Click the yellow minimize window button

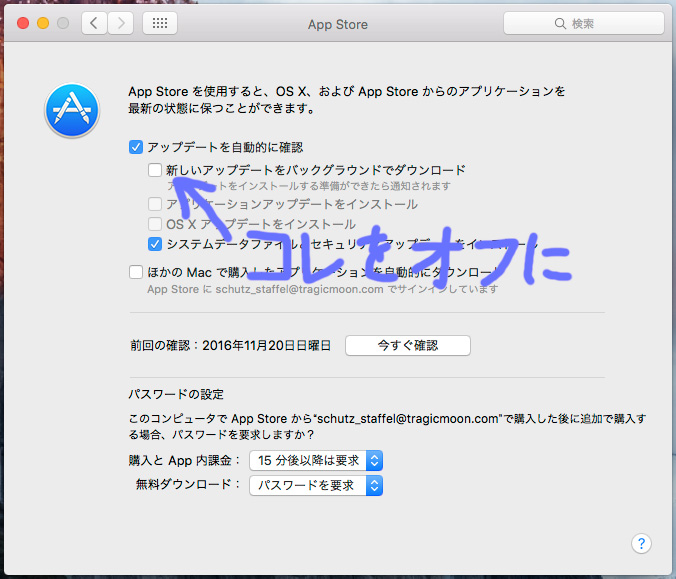pyautogui.click(x=43, y=23)
